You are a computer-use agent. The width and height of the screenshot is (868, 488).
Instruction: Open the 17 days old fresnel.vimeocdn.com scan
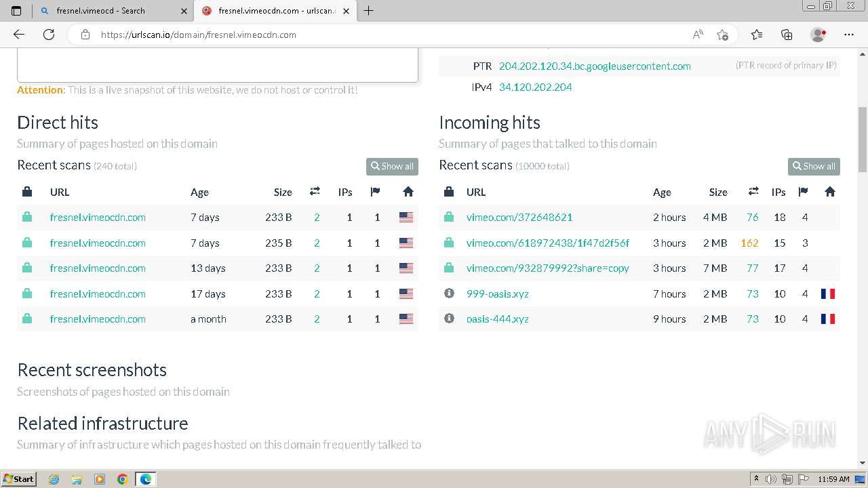[98, 294]
